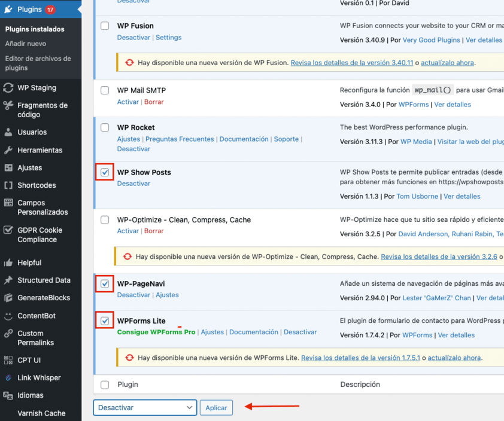Open Ajustes link under WP-PageNavi
This screenshot has width=504, height=421.
tap(167, 295)
